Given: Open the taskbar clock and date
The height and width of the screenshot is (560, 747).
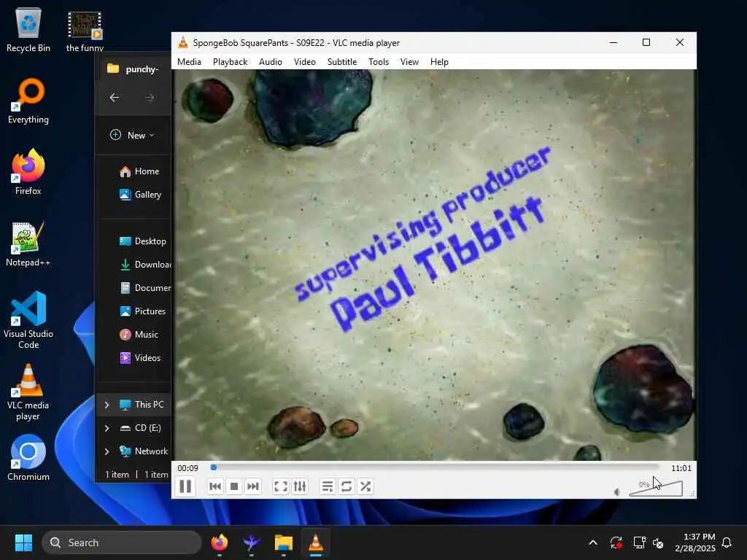Looking at the screenshot, I should point(695,542).
